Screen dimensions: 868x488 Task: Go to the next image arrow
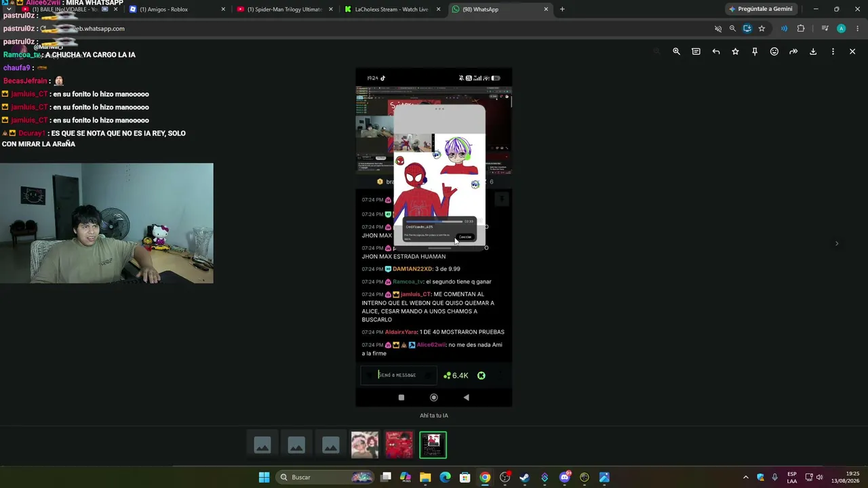coord(836,243)
